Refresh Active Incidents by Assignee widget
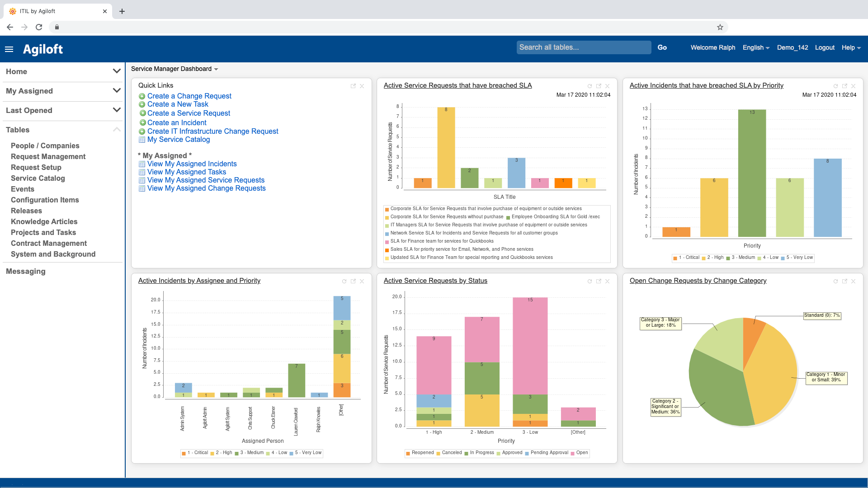The width and height of the screenshot is (868, 488). 344,281
